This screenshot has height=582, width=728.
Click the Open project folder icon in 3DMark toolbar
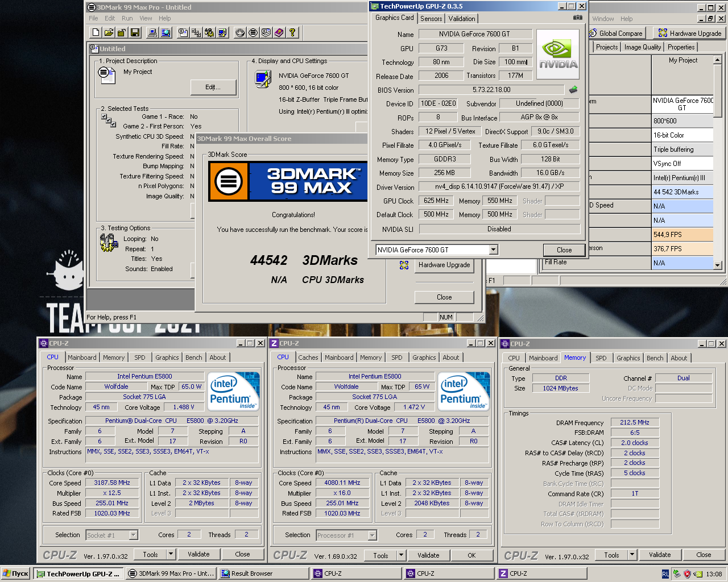pos(109,33)
